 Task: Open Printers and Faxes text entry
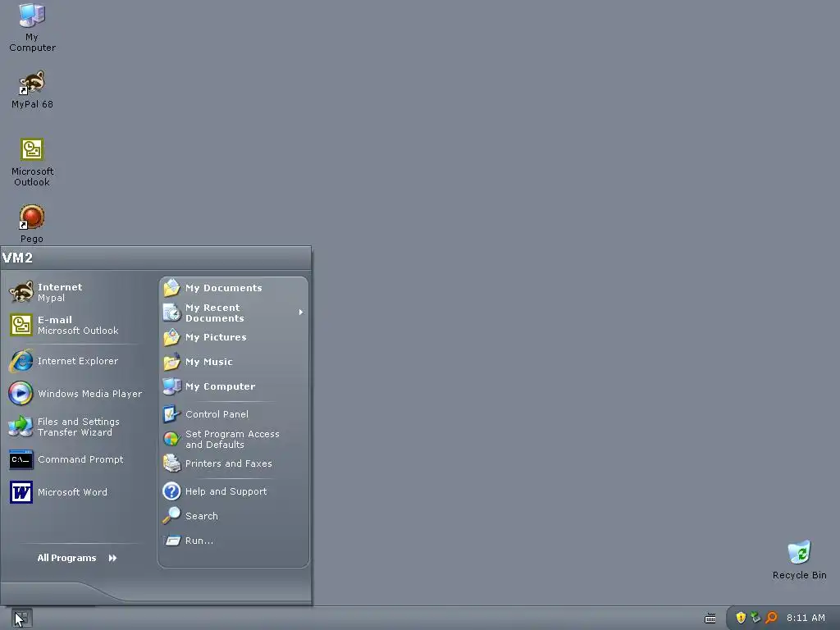(x=229, y=463)
